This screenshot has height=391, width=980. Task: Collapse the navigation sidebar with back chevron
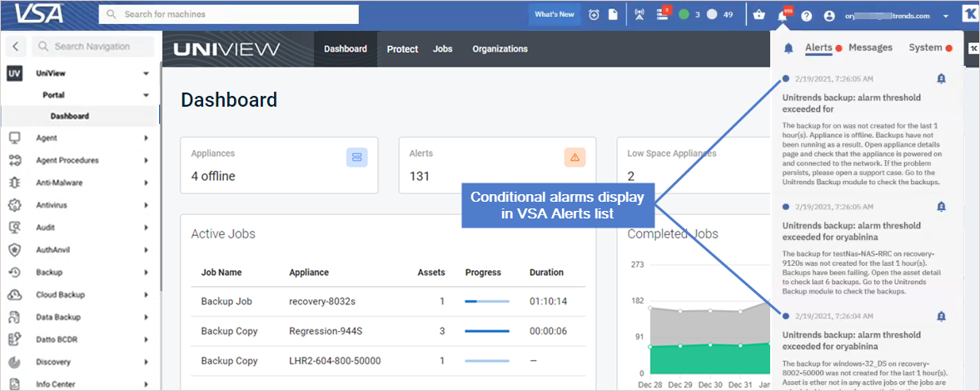click(16, 47)
